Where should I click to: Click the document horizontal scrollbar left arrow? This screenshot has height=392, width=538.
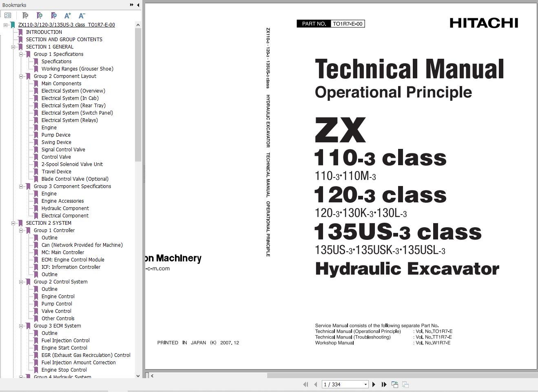click(152, 376)
